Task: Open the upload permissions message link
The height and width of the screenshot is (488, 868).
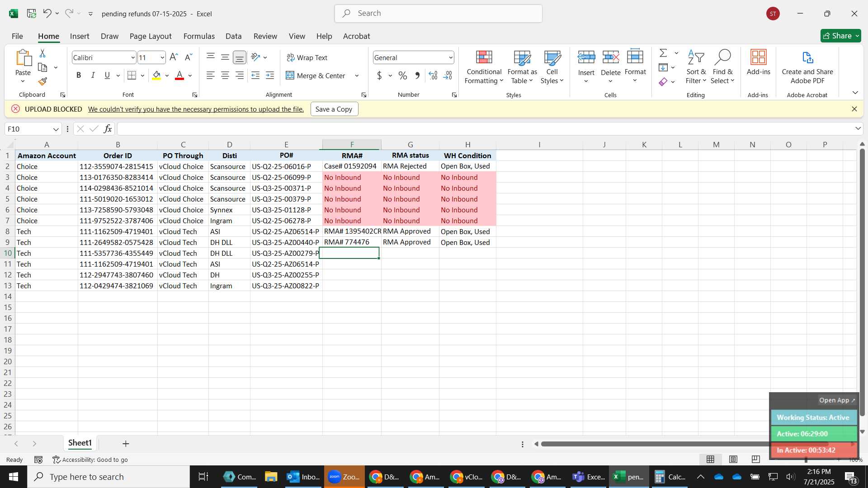Action: (196, 109)
